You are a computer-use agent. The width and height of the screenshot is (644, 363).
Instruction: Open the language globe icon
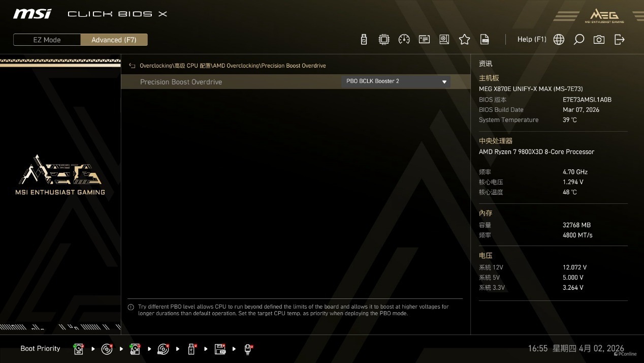[559, 40]
